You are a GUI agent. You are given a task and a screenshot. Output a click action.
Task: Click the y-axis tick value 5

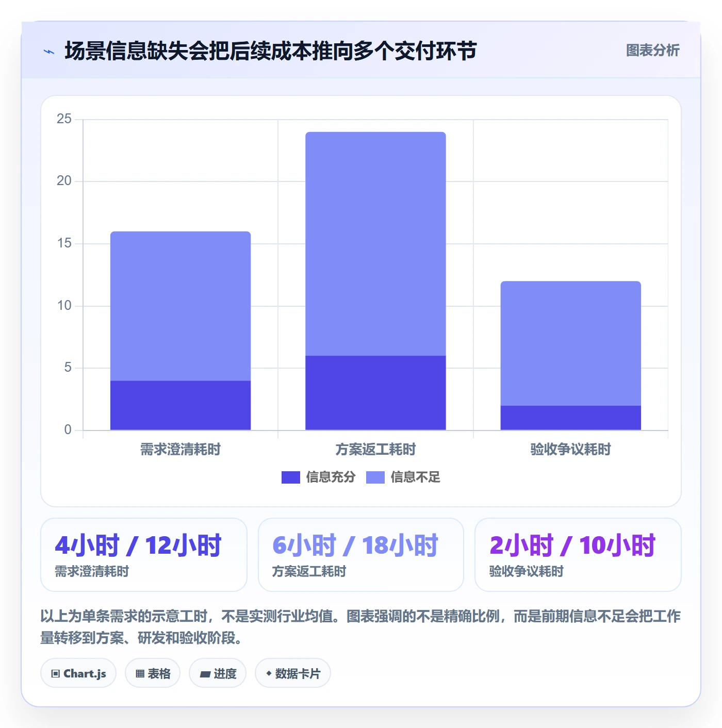(68, 368)
